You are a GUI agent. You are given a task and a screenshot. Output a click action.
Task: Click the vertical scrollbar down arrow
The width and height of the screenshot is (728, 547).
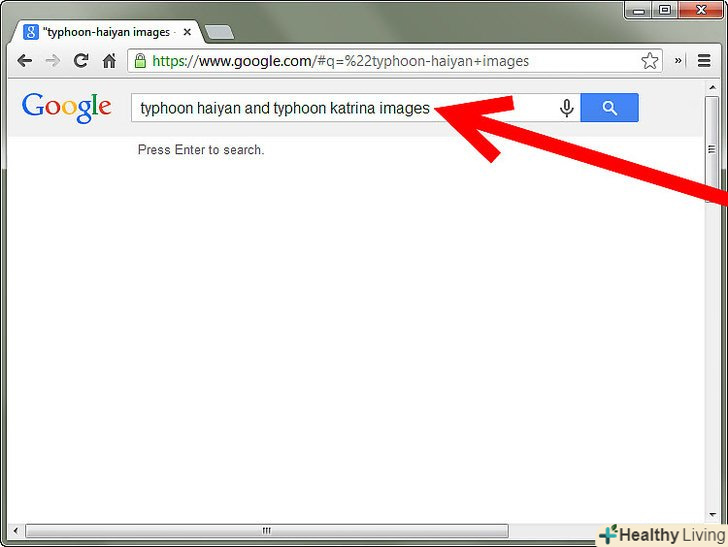(x=712, y=514)
